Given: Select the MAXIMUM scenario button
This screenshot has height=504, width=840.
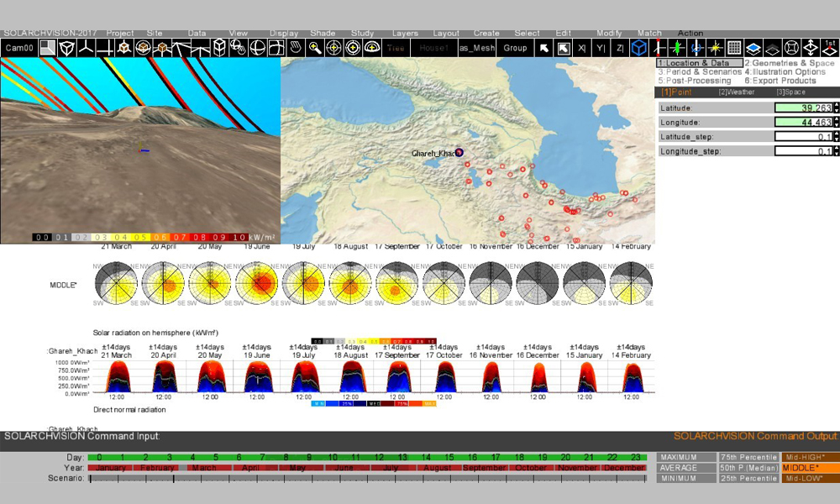Looking at the screenshot, I should tap(685, 457).
